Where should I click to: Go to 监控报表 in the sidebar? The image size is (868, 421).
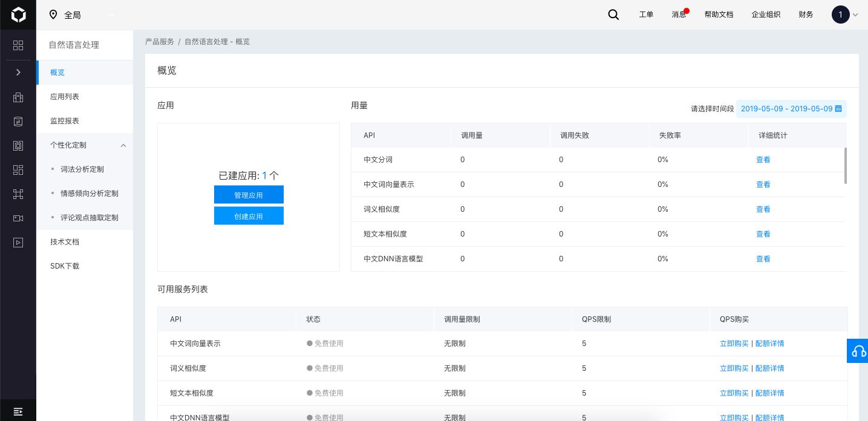(x=65, y=121)
